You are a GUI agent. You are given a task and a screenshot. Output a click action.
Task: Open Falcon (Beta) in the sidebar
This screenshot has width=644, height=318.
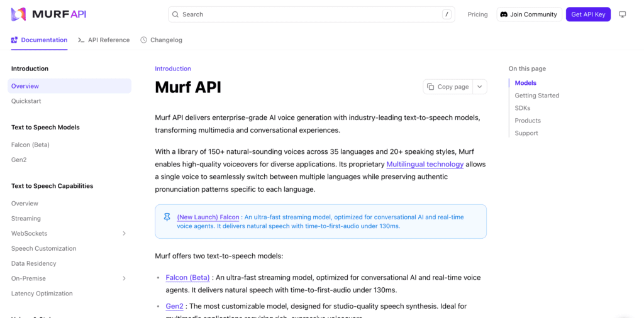[x=30, y=145]
